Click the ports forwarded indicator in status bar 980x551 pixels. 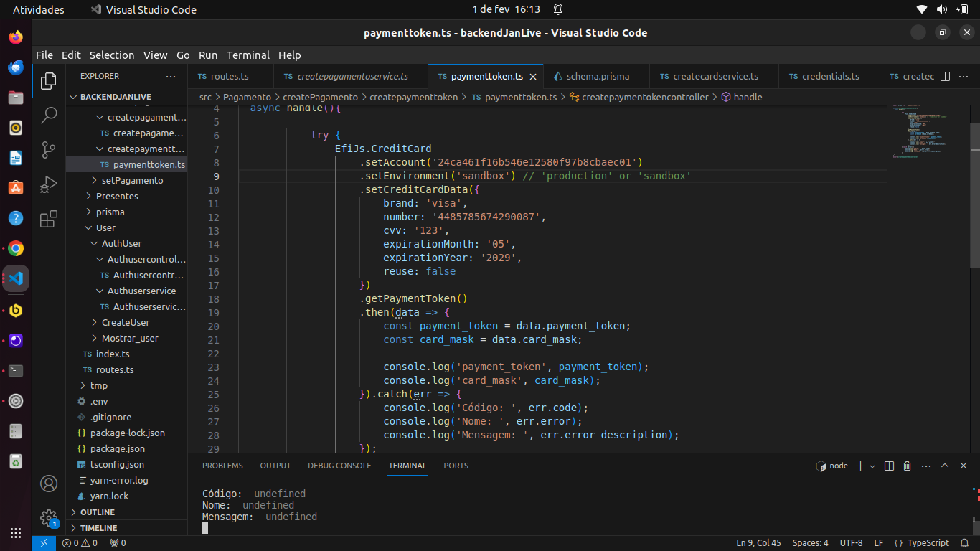(x=118, y=543)
